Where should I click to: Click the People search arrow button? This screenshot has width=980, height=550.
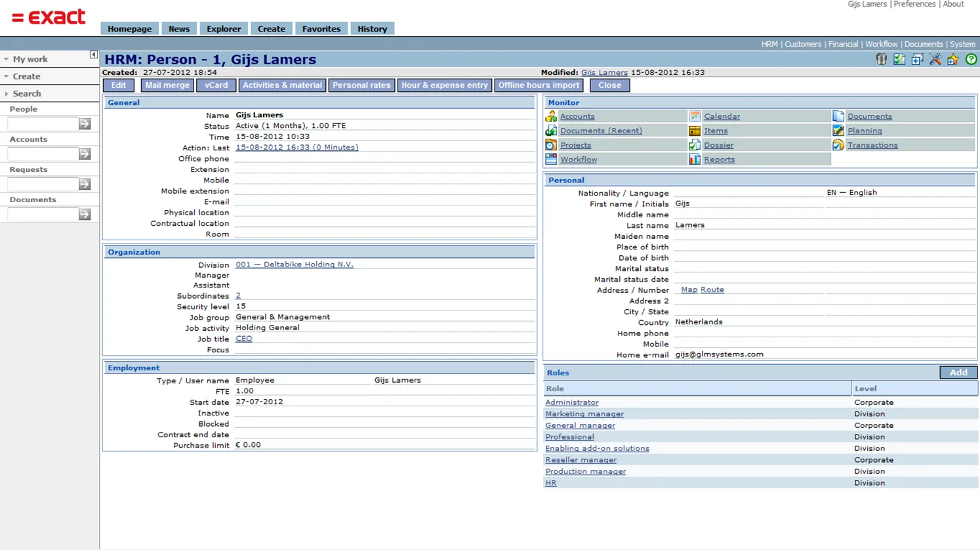point(85,124)
